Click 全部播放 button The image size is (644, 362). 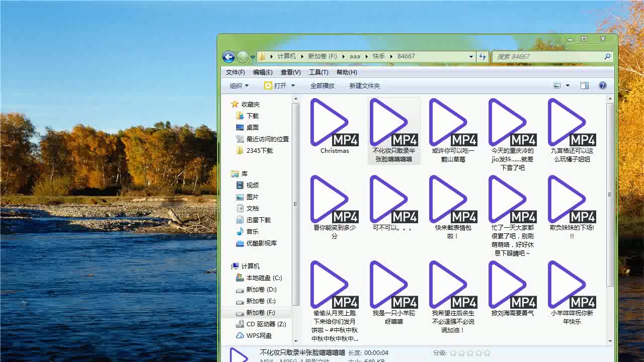point(323,85)
